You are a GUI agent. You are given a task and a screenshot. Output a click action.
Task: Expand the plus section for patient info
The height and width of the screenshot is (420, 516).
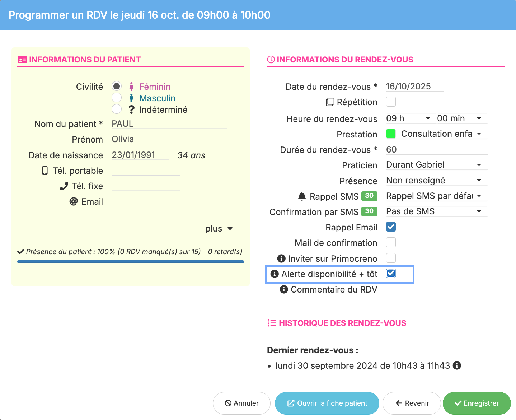[x=219, y=229]
